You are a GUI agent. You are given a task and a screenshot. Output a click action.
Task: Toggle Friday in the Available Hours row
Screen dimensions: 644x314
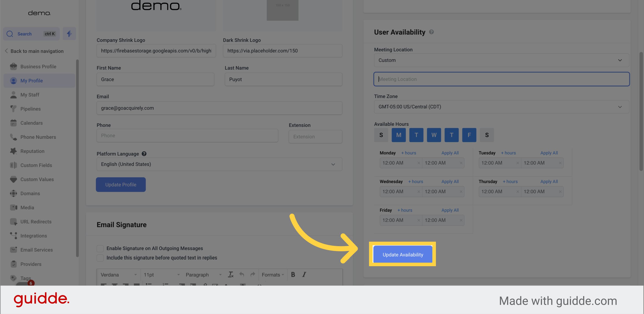469,135
